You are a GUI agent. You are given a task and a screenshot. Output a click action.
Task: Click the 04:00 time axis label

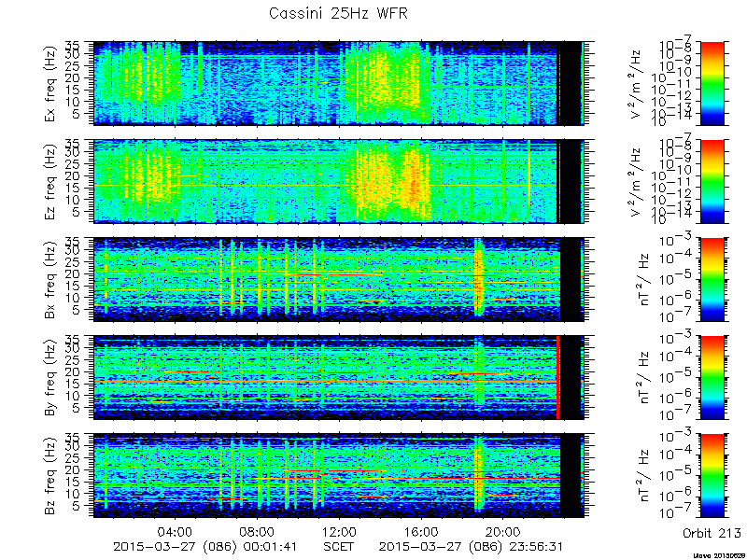[176, 531]
